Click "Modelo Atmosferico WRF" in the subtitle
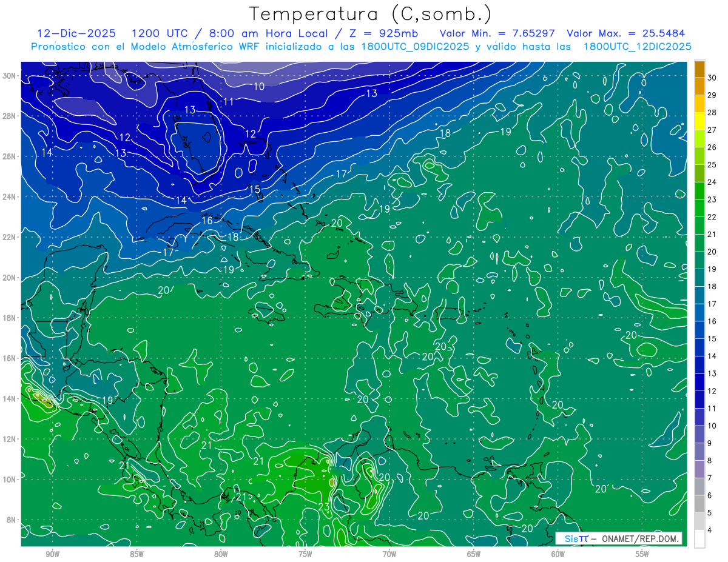The image size is (728, 562). point(194,47)
